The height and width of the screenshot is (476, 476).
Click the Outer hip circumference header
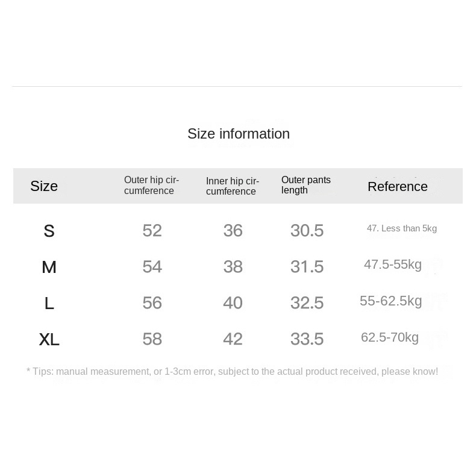point(151,185)
